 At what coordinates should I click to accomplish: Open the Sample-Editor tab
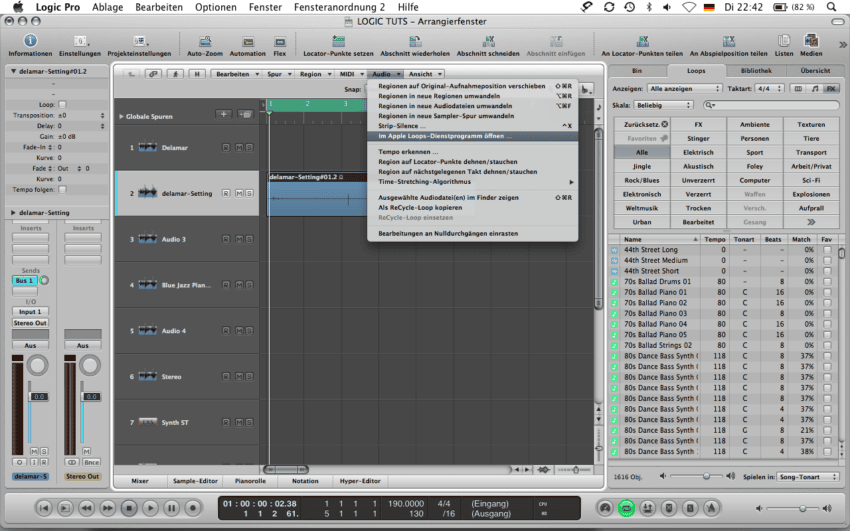[x=195, y=481]
